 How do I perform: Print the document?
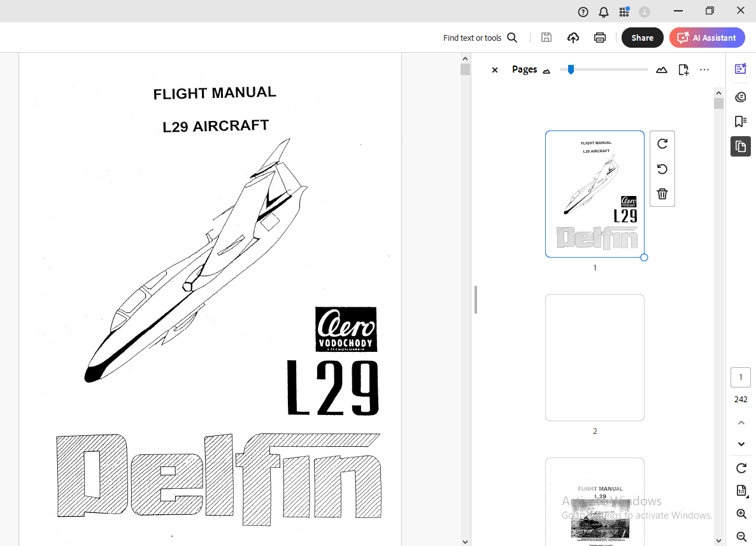tap(600, 38)
